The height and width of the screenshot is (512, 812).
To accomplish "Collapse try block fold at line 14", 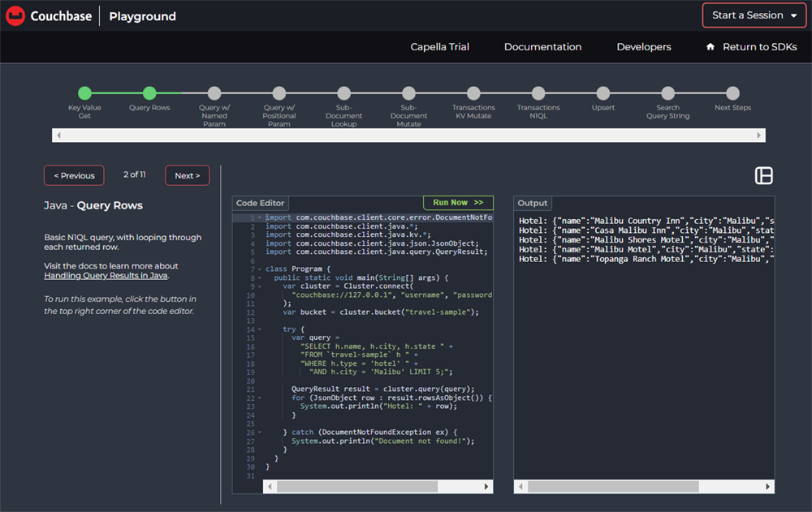I will (x=260, y=329).
